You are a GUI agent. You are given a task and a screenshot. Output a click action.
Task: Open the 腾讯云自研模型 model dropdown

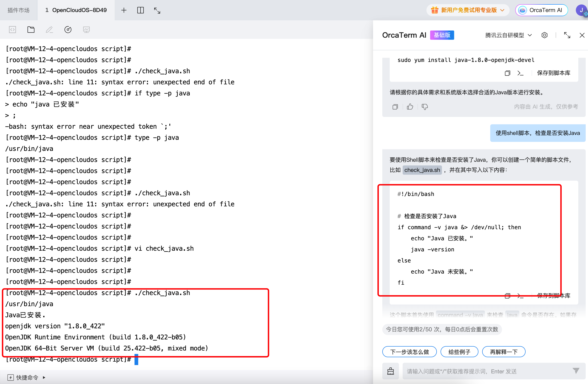tap(508, 35)
